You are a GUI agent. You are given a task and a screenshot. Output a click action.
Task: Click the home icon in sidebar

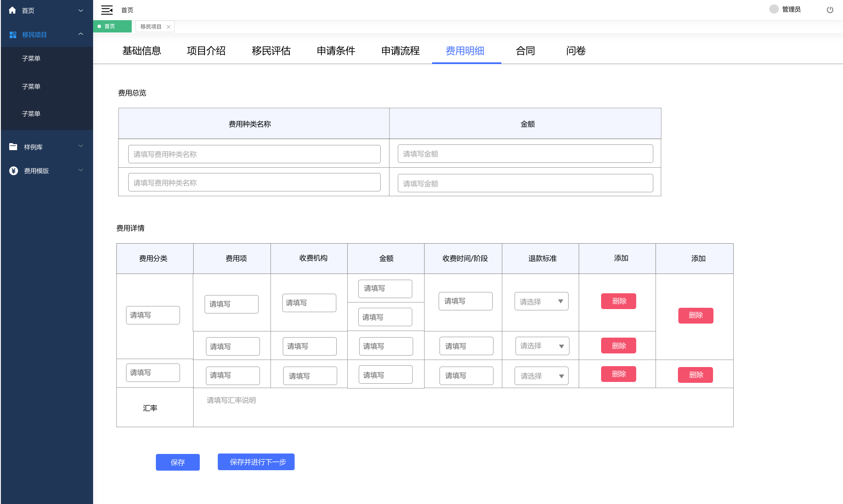click(12, 10)
